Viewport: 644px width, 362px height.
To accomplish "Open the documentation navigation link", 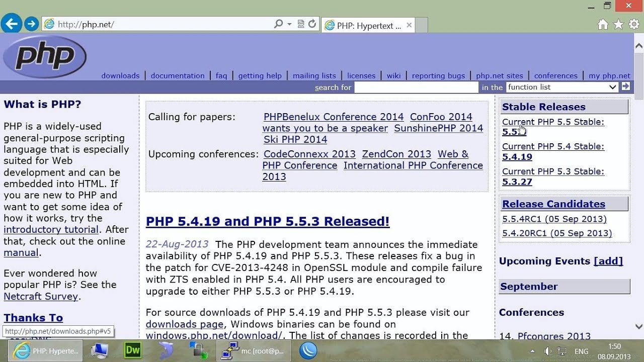I will pos(178,76).
